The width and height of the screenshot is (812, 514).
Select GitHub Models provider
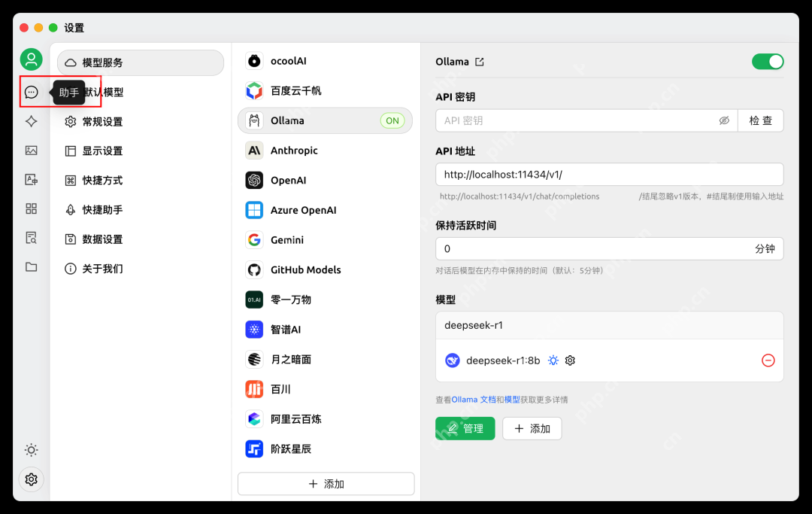click(326, 269)
